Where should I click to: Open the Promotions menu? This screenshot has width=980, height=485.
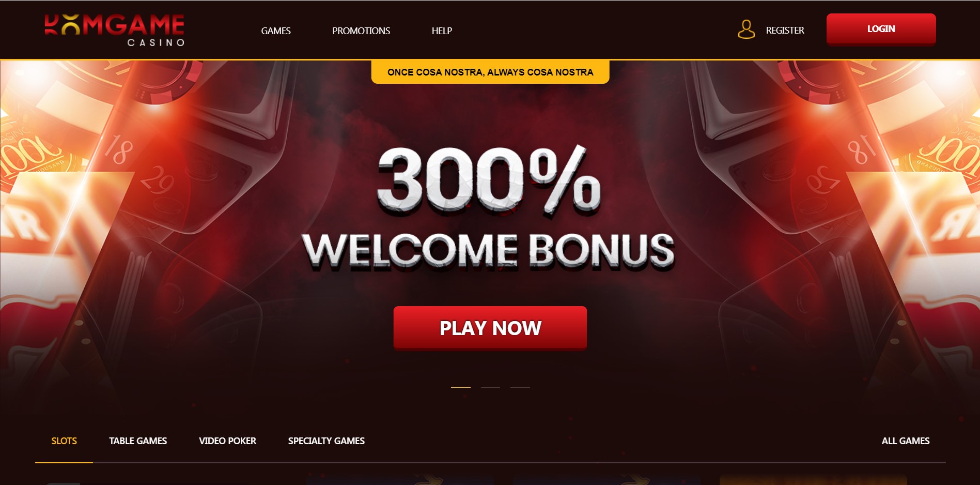(361, 31)
